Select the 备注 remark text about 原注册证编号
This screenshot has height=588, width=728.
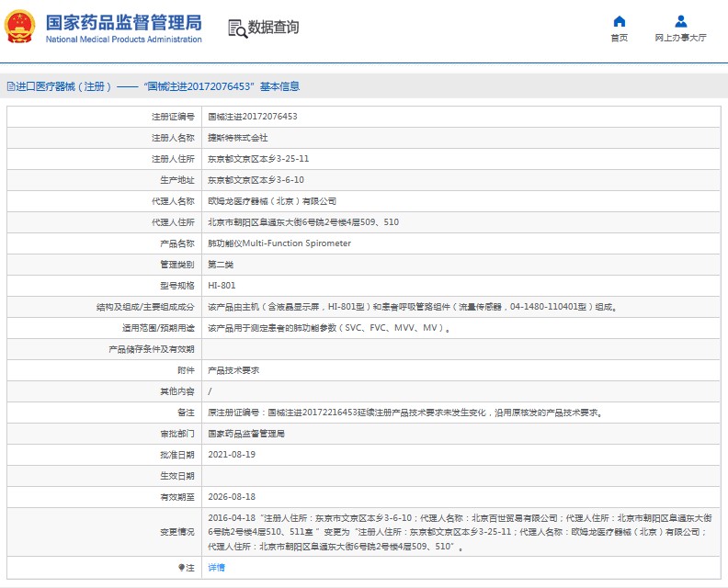404,413
